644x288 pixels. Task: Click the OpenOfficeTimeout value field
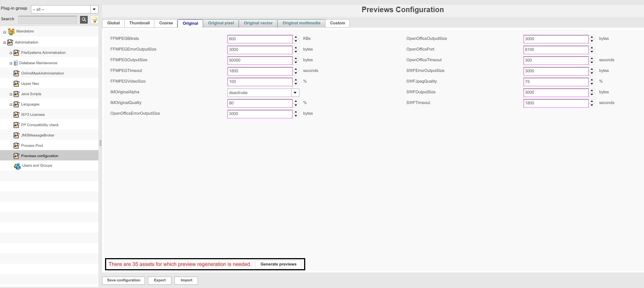pos(556,60)
